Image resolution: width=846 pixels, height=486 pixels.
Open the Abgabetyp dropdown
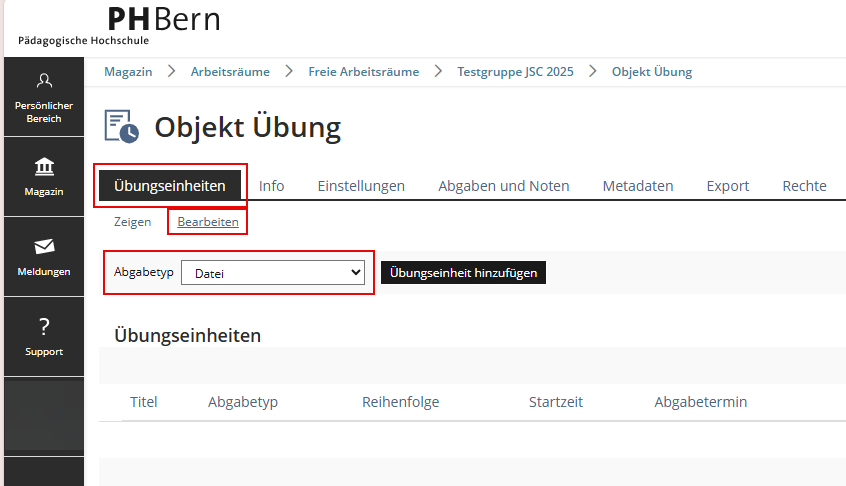point(272,273)
